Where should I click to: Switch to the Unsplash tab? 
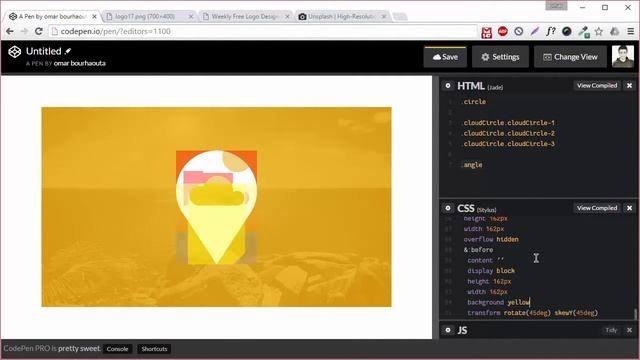coord(341,17)
